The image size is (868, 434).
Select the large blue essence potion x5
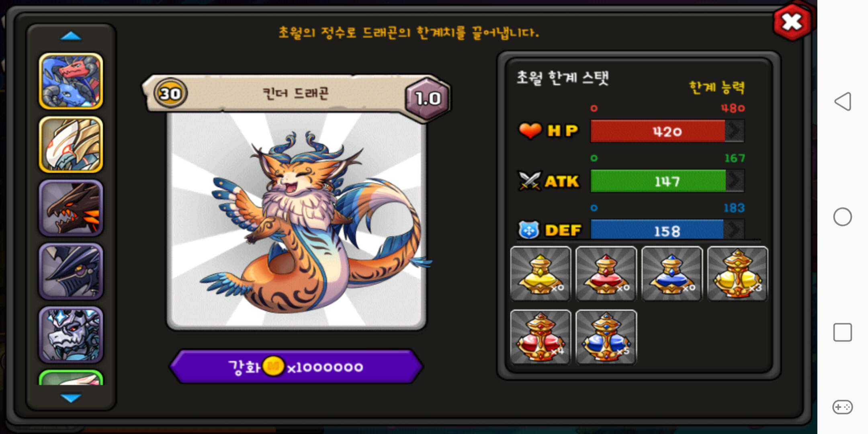tap(606, 337)
